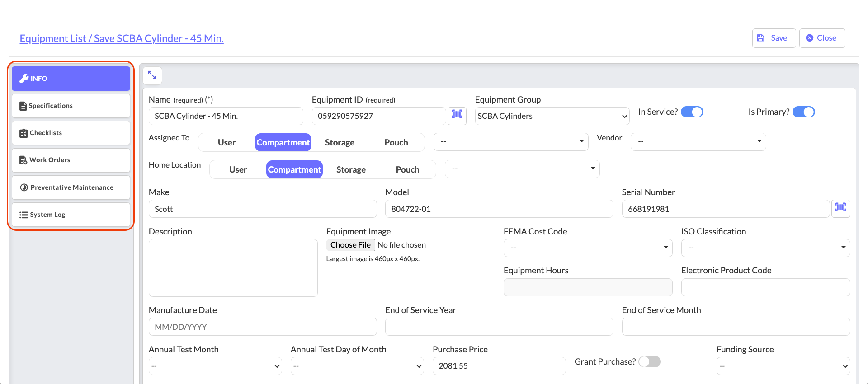Viewport: 868px width, 384px height.
Task: Open the Specifications tab
Action: click(x=71, y=106)
